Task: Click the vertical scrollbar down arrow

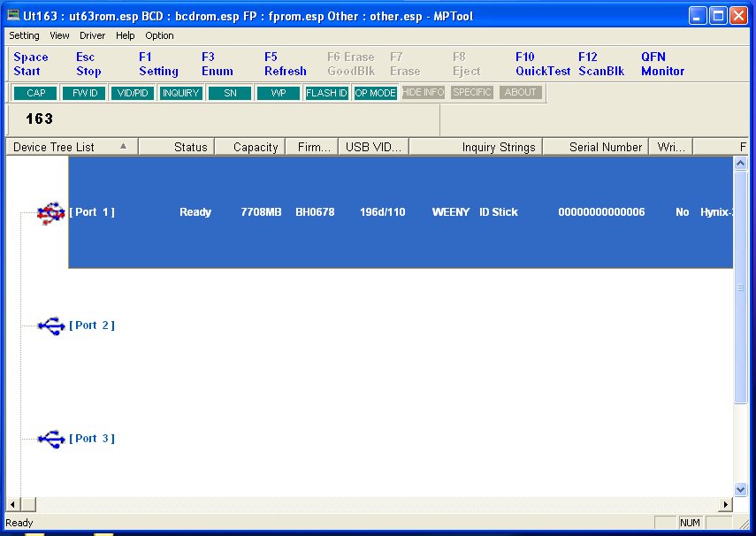Action: coord(741,490)
